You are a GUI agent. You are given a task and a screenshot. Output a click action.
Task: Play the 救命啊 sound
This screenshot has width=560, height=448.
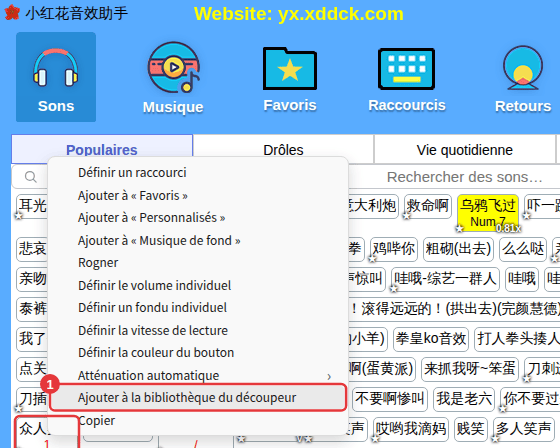pyautogui.click(x=428, y=206)
